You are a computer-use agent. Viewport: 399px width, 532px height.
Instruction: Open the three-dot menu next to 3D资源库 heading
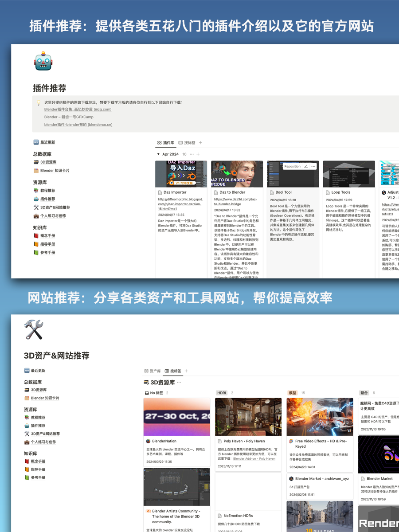pos(179,382)
